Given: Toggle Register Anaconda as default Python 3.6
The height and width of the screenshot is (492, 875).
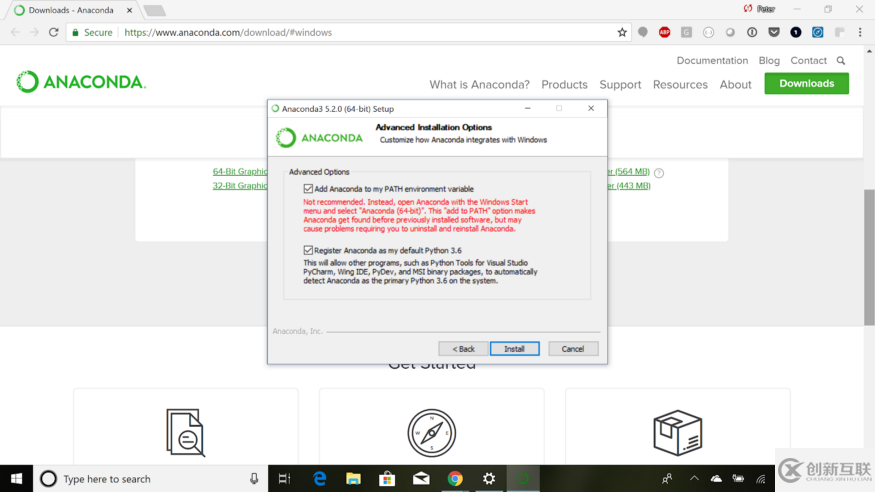Looking at the screenshot, I should [308, 250].
